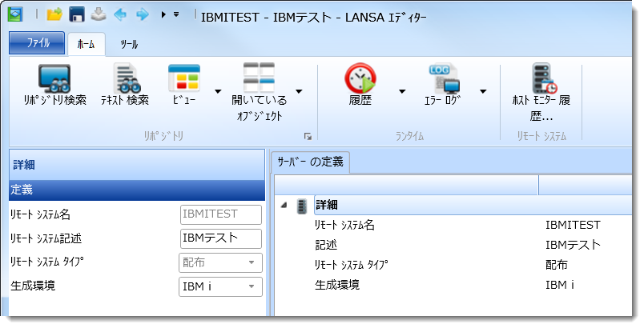Open the 生成環境 IBM i combo box
The image size is (644, 328).
click(220, 286)
